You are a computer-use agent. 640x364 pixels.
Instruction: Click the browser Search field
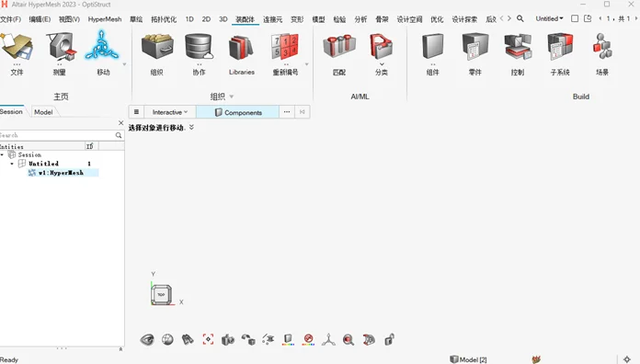[x=58, y=135]
